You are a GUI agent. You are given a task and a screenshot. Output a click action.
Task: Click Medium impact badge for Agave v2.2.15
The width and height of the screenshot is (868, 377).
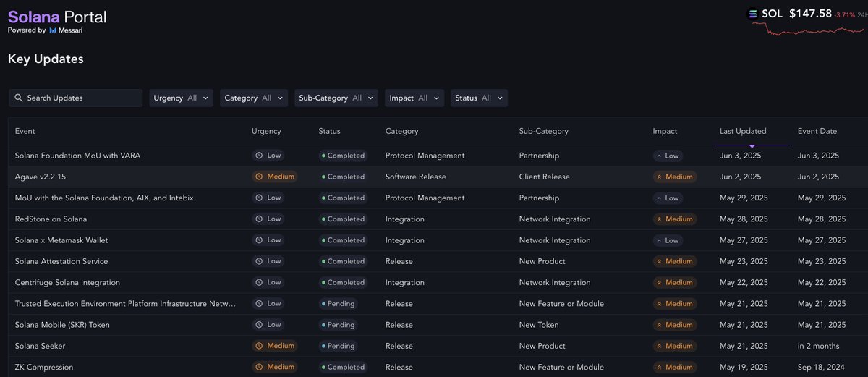tap(674, 177)
